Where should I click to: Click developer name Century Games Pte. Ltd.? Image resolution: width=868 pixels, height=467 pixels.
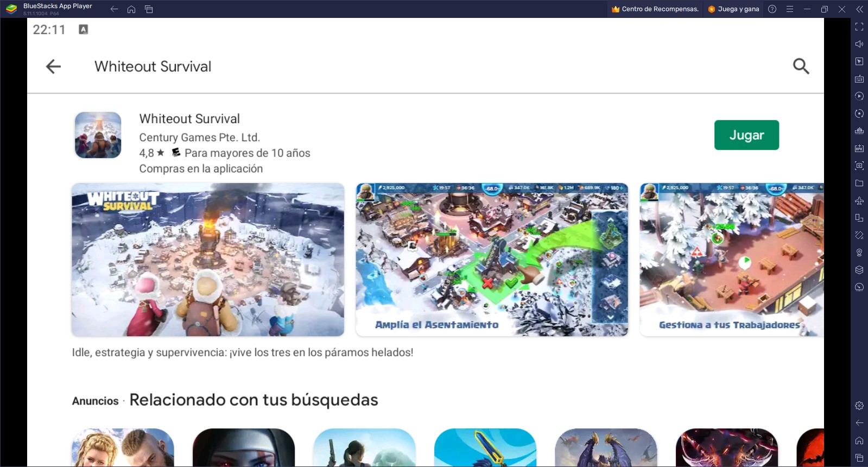click(x=200, y=137)
